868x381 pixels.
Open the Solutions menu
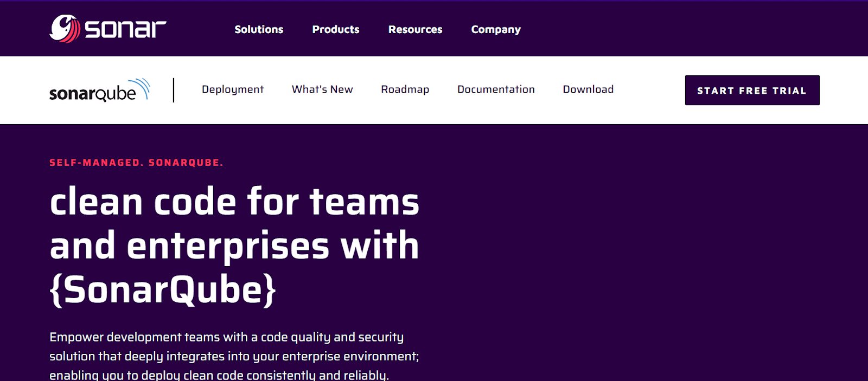click(259, 29)
